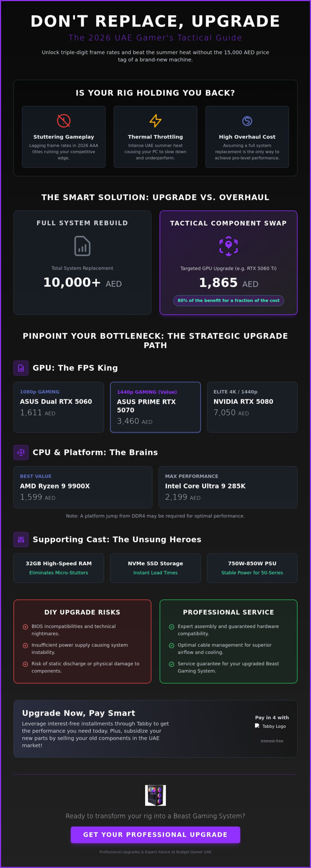Click the CPU & Platform section icon

click(x=21, y=452)
